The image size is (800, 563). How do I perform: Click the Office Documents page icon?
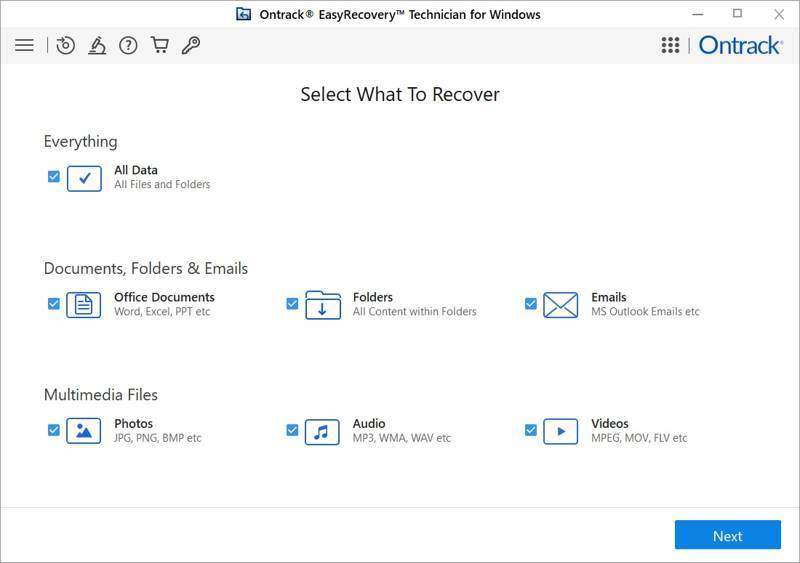[84, 305]
